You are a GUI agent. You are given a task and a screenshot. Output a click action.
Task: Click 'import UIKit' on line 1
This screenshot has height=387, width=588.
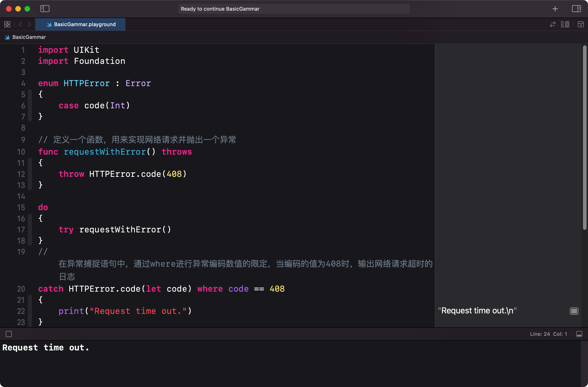click(69, 50)
